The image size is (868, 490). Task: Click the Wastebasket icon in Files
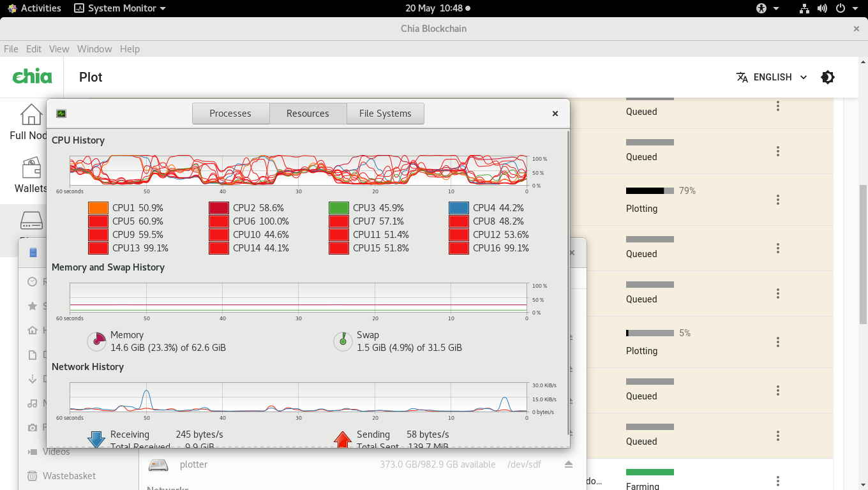[33, 476]
